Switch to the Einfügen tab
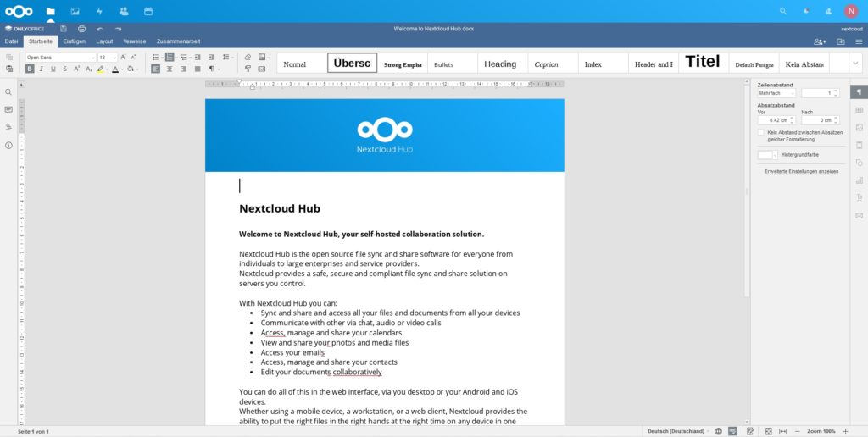Image resolution: width=868 pixels, height=437 pixels. click(x=75, y=41)
